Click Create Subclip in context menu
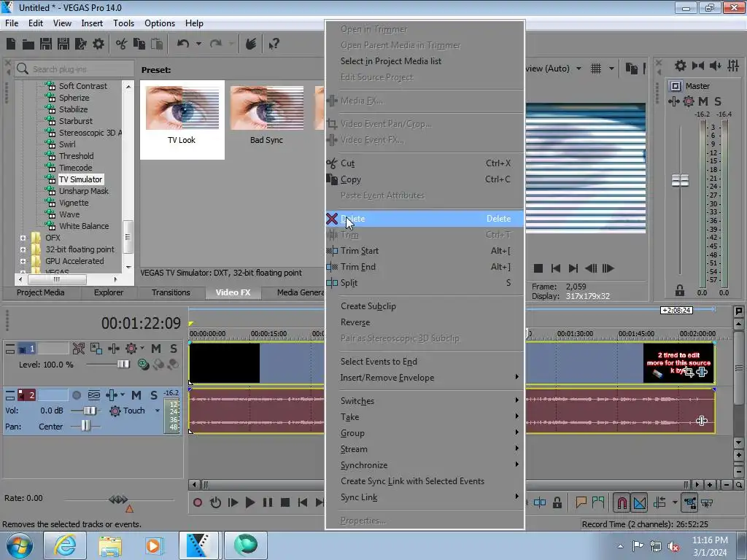The height and width of the screenshot is (560, 747). tap(425, 306)
